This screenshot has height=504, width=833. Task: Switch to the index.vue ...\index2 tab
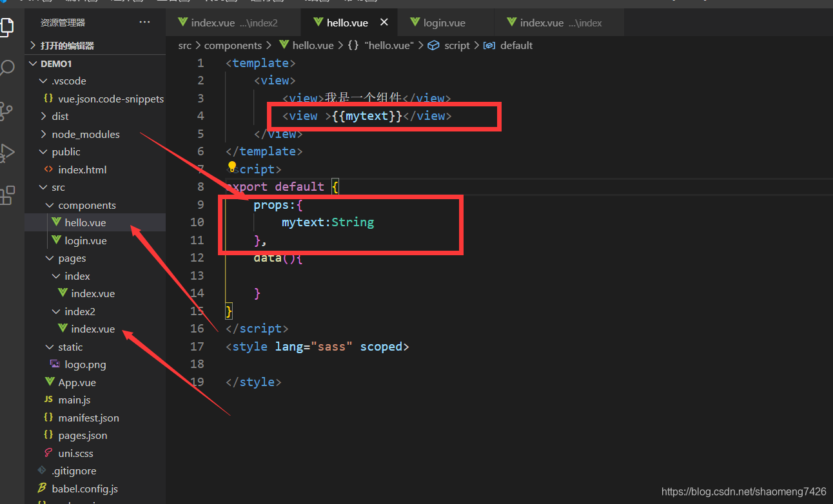tap(233, 23)
